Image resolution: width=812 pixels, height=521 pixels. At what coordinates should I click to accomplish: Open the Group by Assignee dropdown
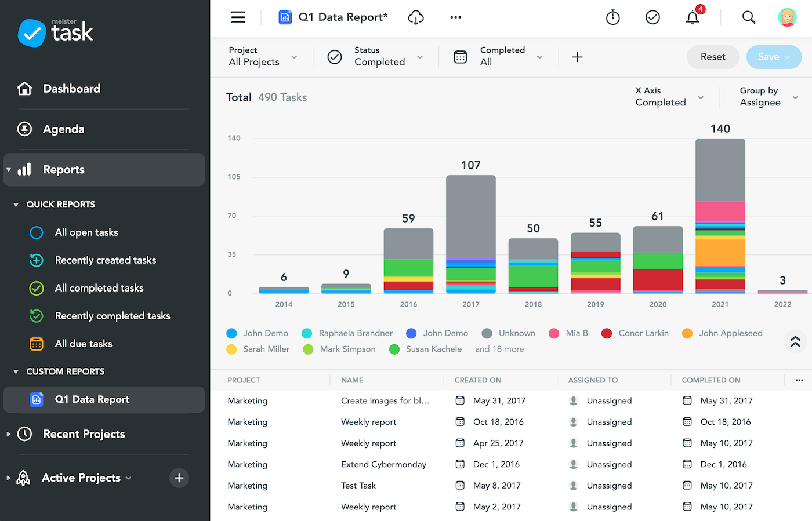click(795, 97)
